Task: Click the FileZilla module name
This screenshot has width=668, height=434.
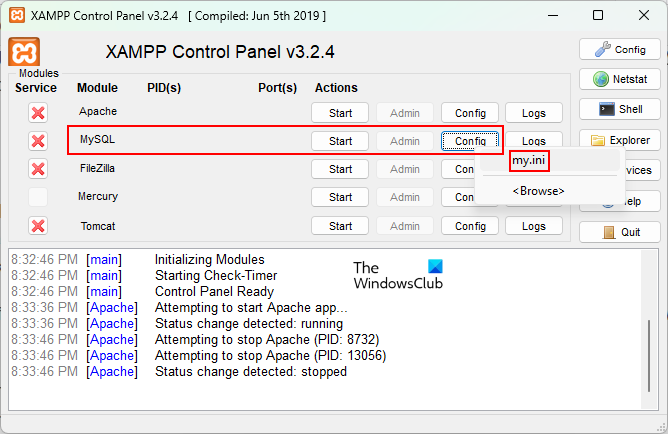Action: 97,168
